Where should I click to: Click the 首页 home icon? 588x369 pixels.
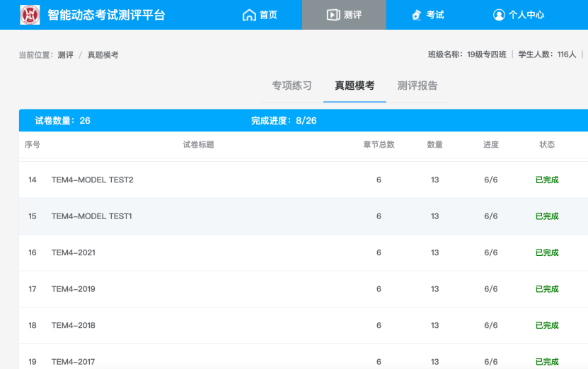[x=248, y=15]
